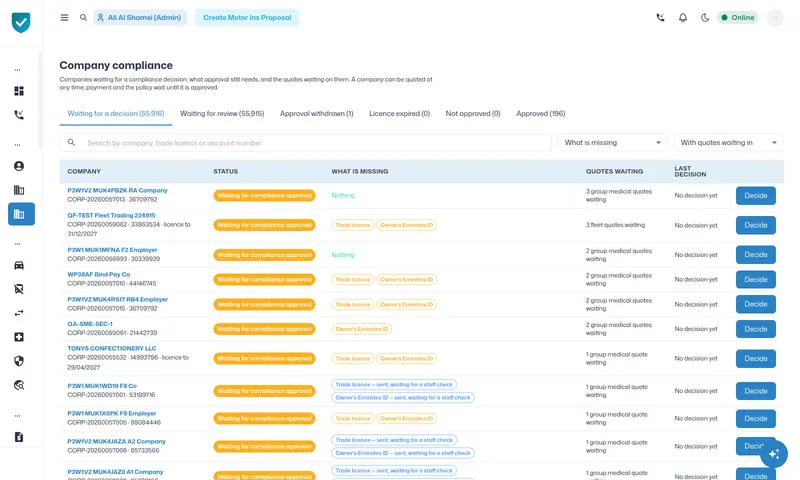Click the WHAT IS MISSING column header
800x480 pixels.
click(x=360, y=171)
